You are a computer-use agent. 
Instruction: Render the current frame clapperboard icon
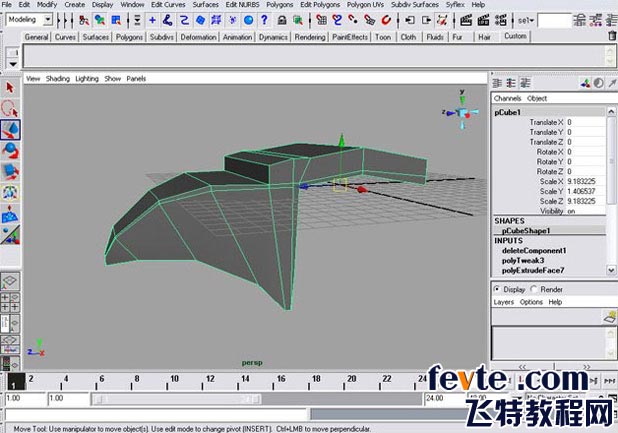pos(466,20)
